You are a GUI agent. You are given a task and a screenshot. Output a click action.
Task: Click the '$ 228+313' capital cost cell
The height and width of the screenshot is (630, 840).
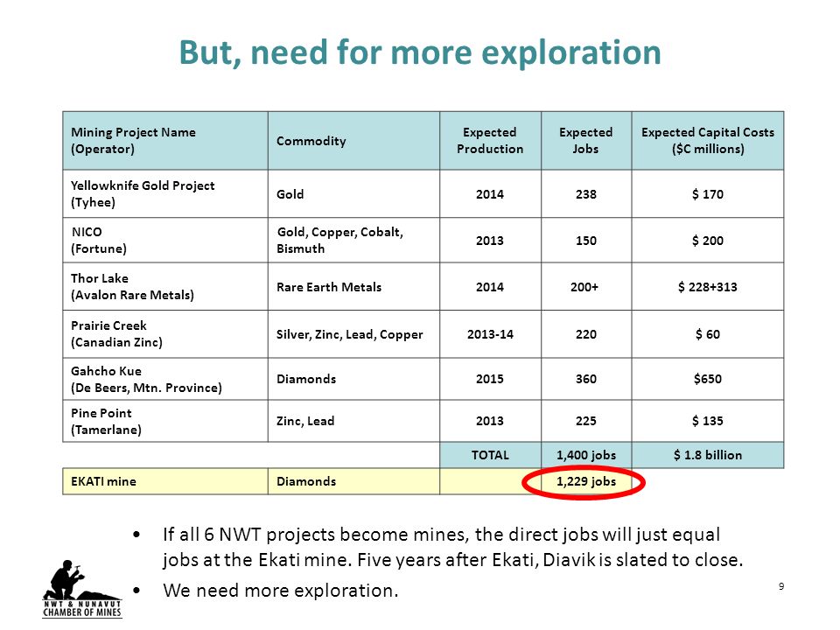708,287
